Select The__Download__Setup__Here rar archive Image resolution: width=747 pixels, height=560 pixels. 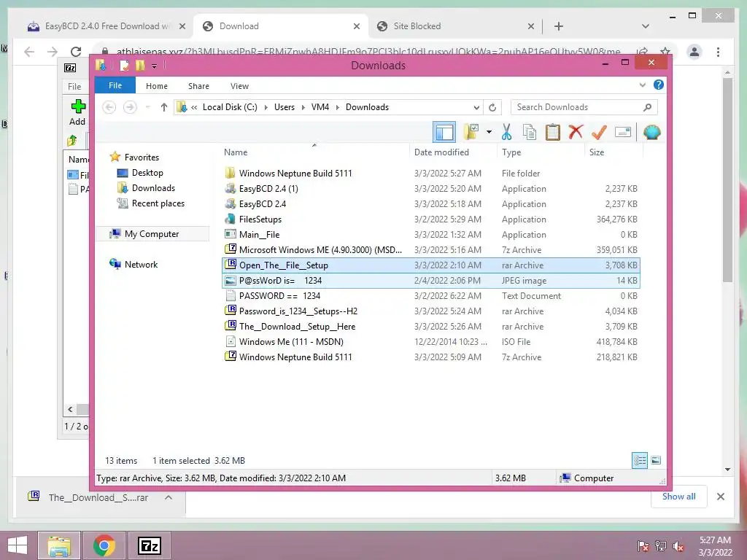click(x=431, y=326)
